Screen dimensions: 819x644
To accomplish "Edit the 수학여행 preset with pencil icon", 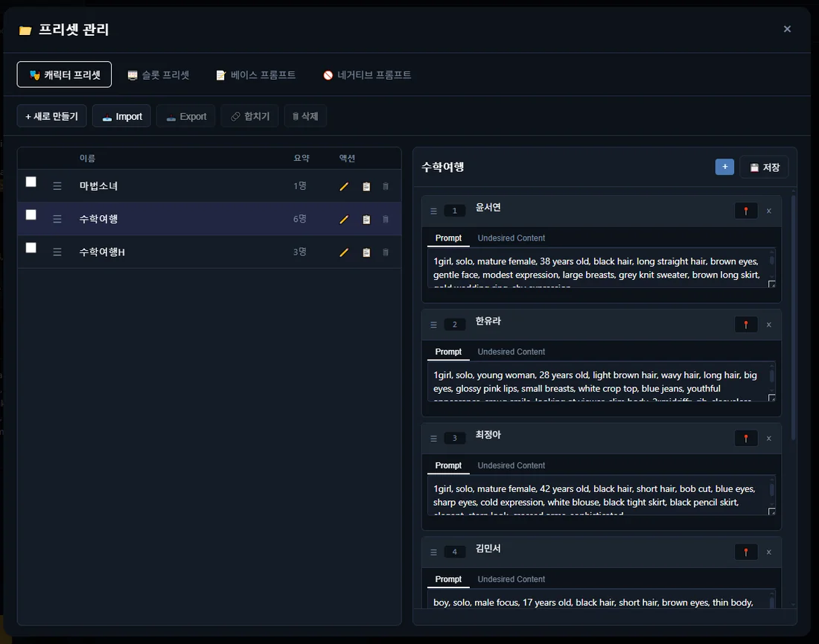I will click(x=344, y=220).
